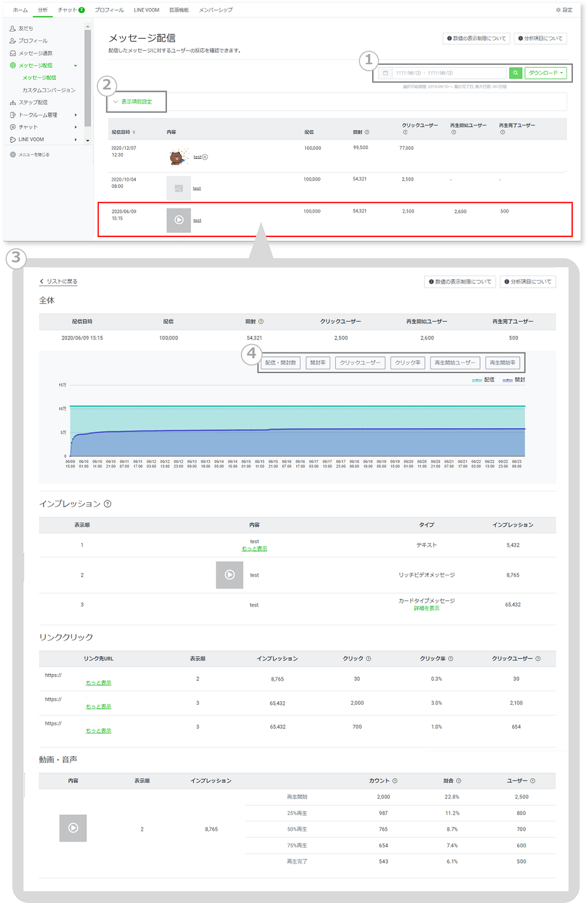
Task: Click the green search magnifier button
Action: [x=515, y=73]
